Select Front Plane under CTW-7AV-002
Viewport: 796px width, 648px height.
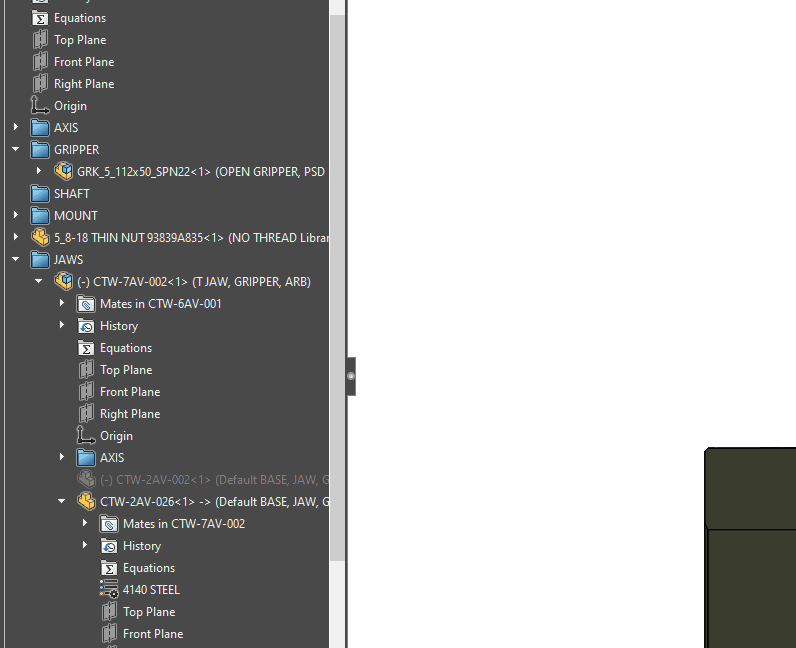tap(129, 392)
